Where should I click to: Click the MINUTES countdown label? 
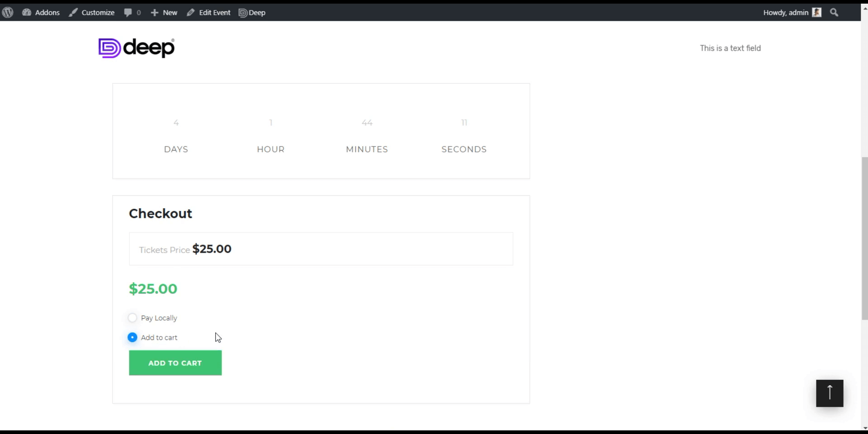tap(367, 149)
